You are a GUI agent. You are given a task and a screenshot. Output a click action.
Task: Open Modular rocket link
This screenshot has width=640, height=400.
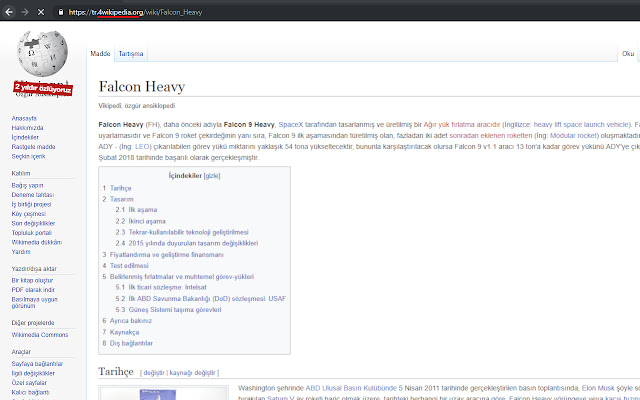click(573, 136)
